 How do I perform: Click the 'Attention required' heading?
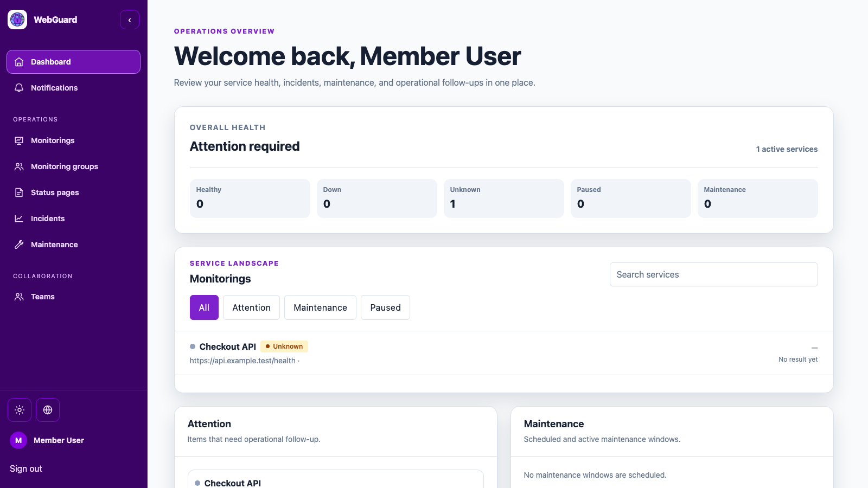point(245,146)
